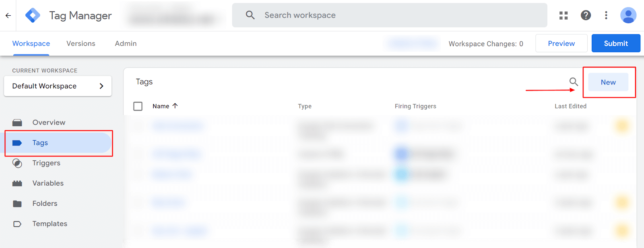The image size is (644, 248).
Task: Click the Firing Triggers column header
Action: [415, 106]
